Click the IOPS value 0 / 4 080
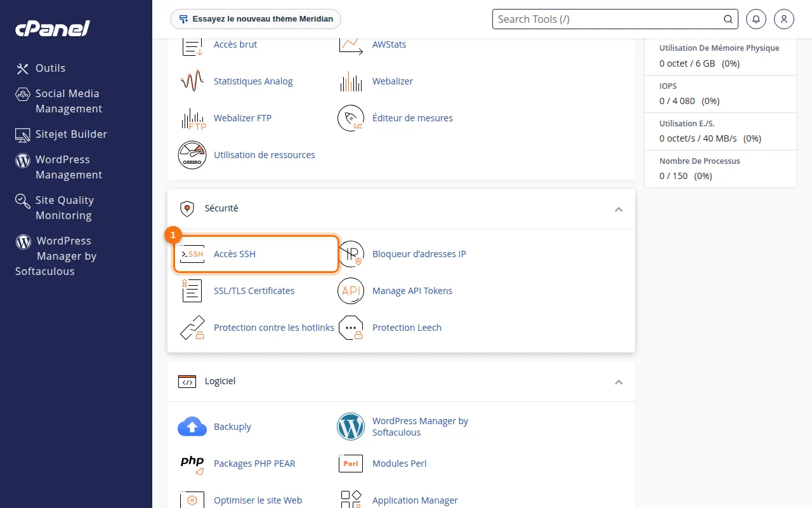This screenshot has width=812, height=508. coord(678,101)
